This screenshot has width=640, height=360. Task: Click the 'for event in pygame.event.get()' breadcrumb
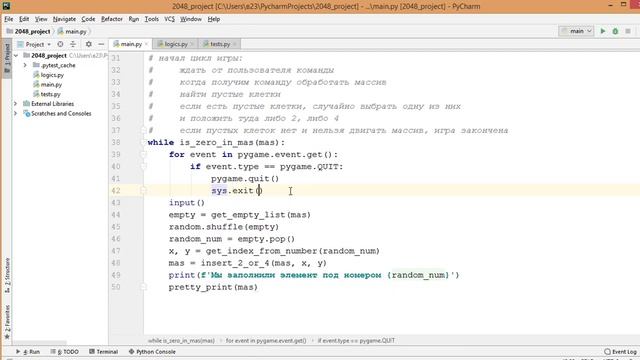tap(266, 340)
